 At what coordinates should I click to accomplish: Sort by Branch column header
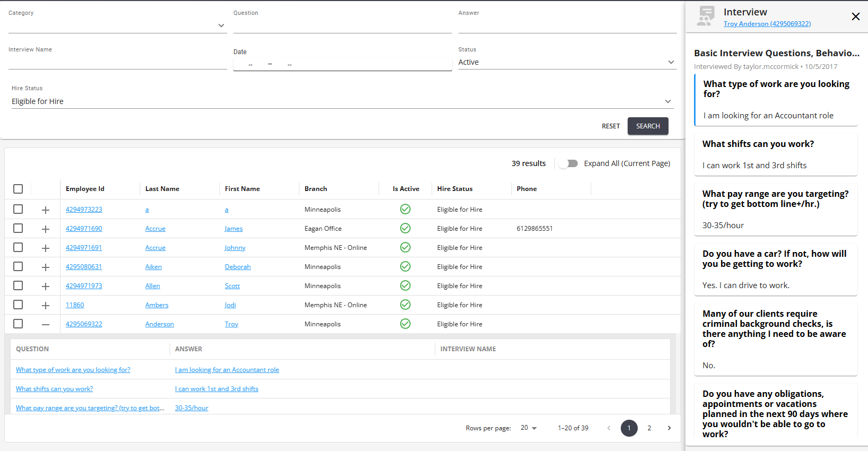point(316,189)
